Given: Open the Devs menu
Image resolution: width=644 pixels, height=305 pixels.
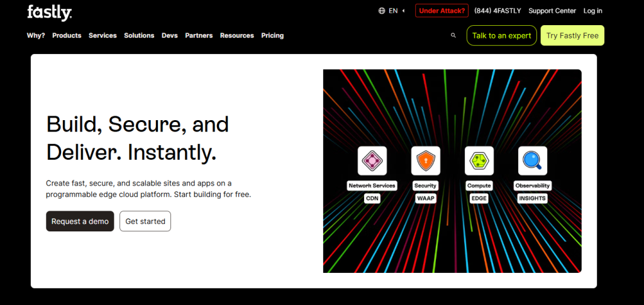Looking at the screenshot, I should coord(170,36).
